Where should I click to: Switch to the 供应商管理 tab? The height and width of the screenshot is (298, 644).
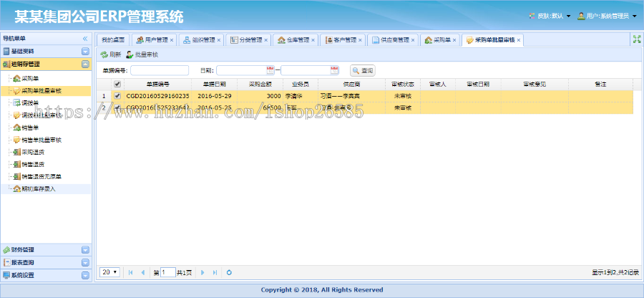click(394, 40)
